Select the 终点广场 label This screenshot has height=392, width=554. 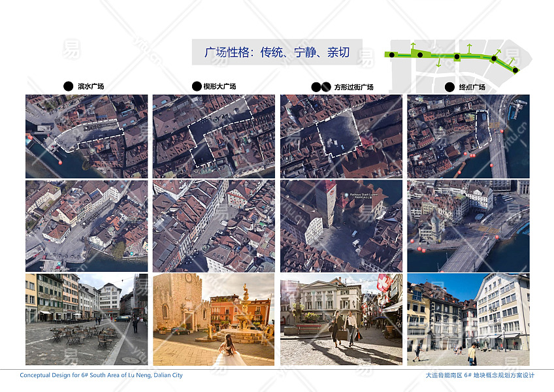click(472, 87)
